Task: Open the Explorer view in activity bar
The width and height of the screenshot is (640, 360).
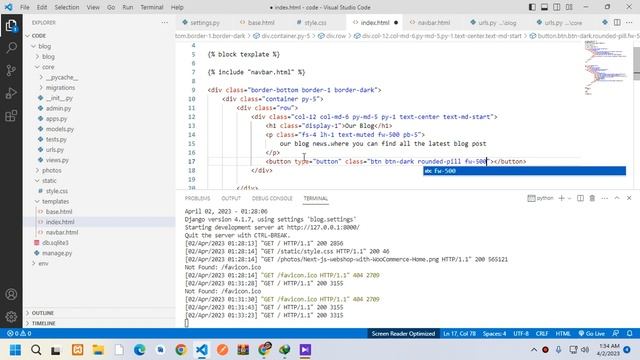Action: click(x=11, y=26)
